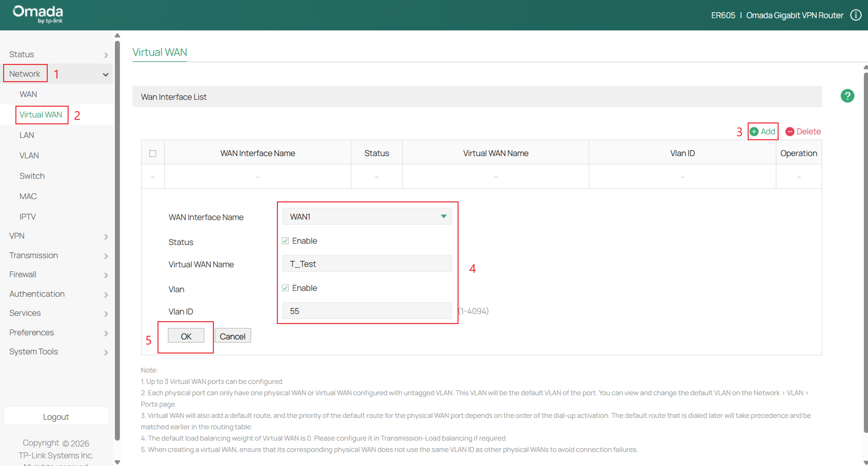Open the LAN submenu item

click(x=27, y=135)
